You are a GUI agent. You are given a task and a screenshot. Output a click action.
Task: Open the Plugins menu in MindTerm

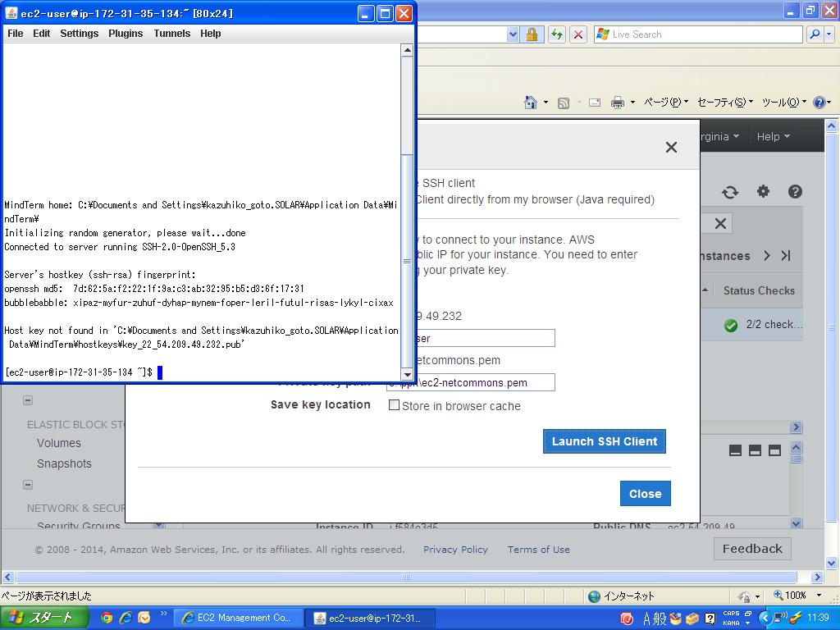click(x=126, y=33)
